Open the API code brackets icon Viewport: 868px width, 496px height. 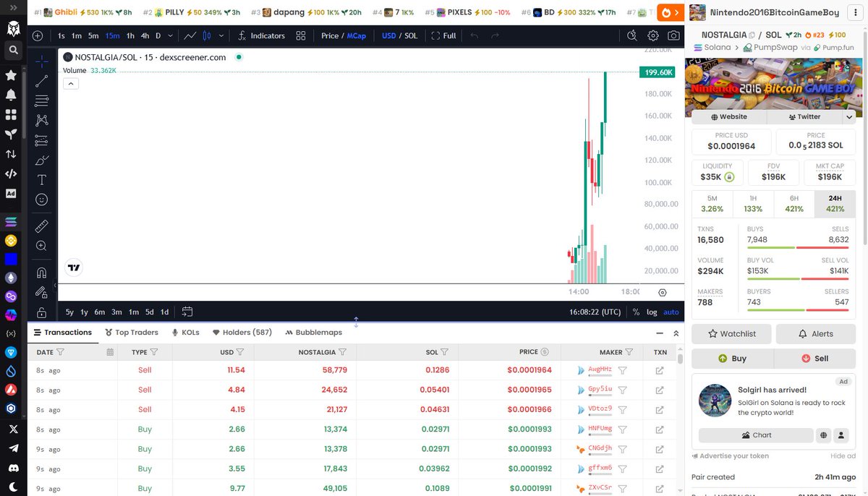11,174
